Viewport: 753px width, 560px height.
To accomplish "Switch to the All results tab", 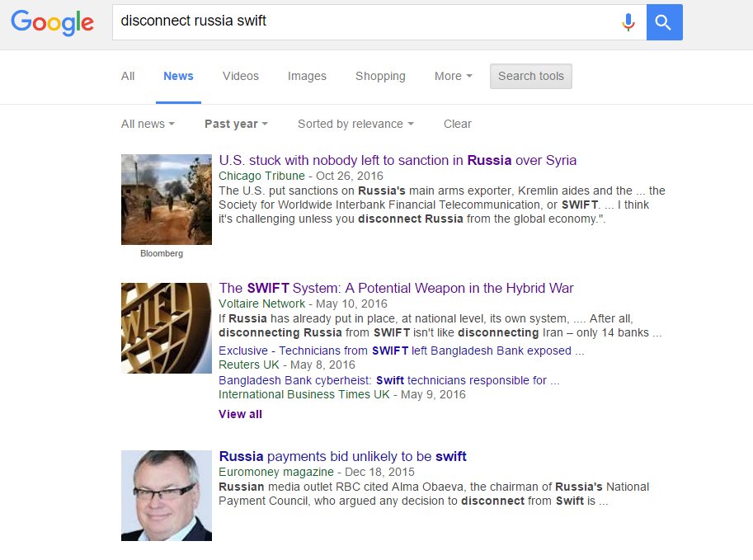I will tap(128, 77).
